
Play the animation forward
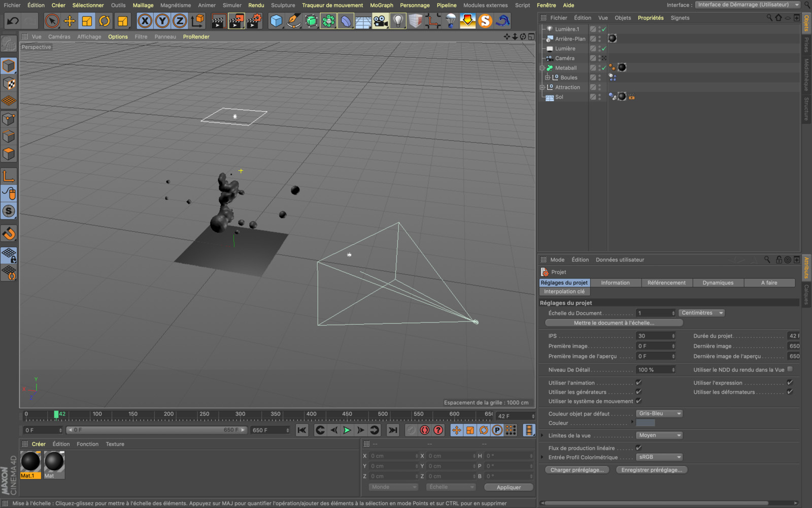point(347,430)
